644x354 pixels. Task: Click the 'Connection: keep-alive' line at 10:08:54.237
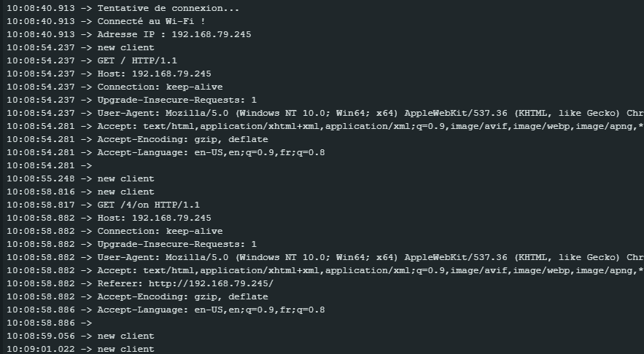click(x=115, y=87)
